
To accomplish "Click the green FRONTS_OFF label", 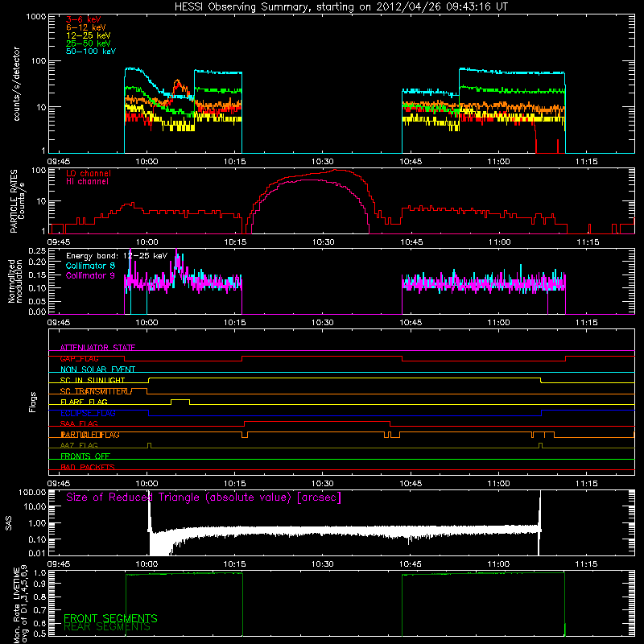I will point(85,456).
